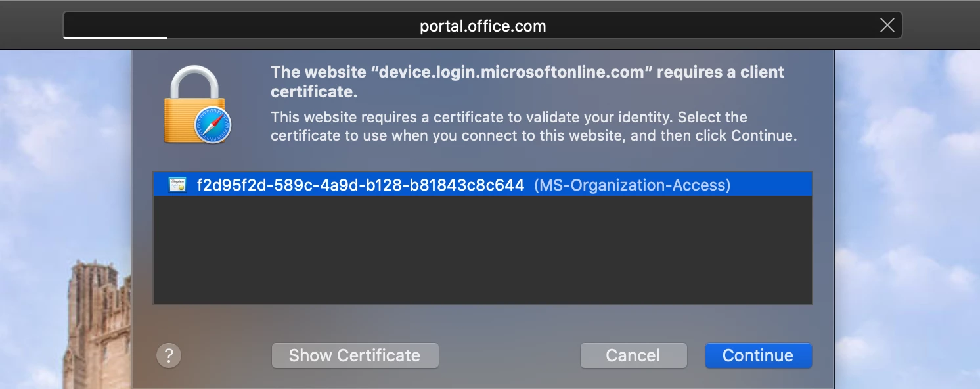The width and height of the screenshot is (980, 389).
Task: Click the certificate icon in the list row
Action: 177,185
